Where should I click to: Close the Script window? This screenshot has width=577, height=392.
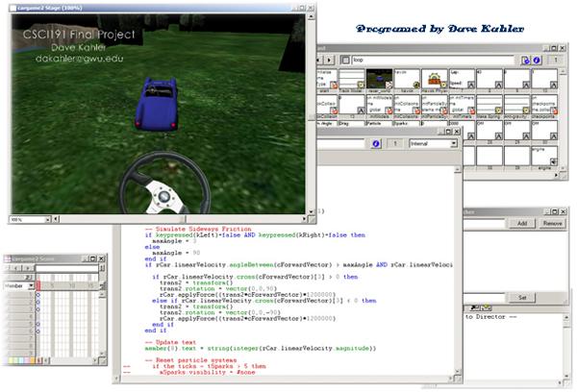(457, 132)
